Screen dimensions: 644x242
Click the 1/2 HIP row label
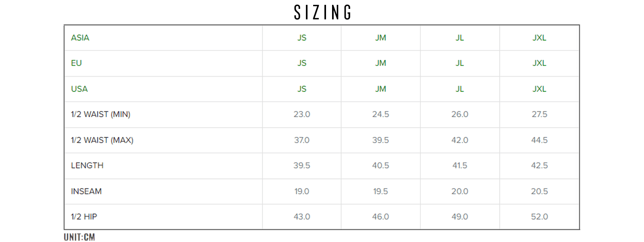(x=84, y=217)
